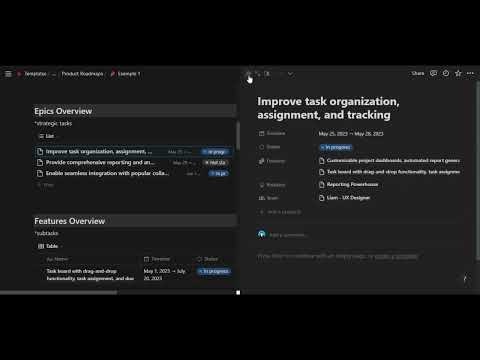Image resolution: width=480 pixels, height=360 pixels.
Task: Open the comments icon in the top bar
Action: coord(433,73)
